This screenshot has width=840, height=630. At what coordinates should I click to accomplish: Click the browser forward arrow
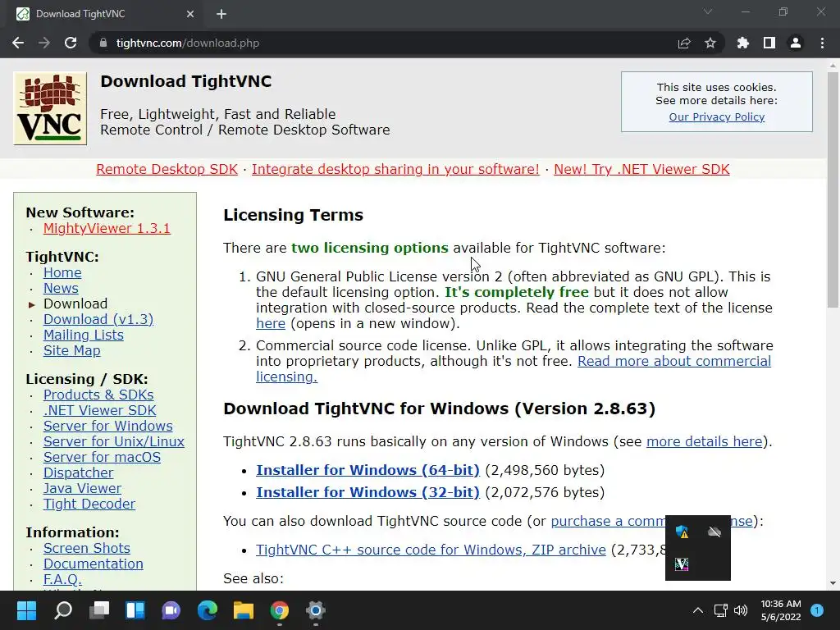[x=44, y=43]
